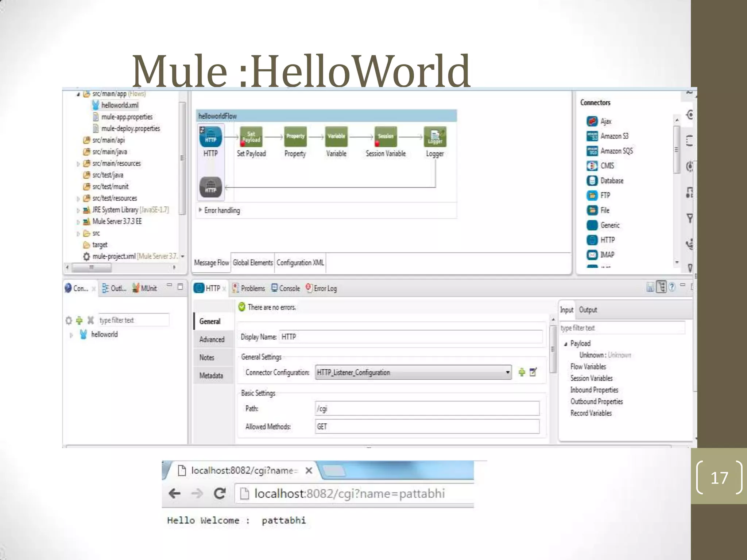Image resolution: width=747 pixels, height=560 pixels.
Task: Click the Set Payload flow component
Action: point(251,137)
